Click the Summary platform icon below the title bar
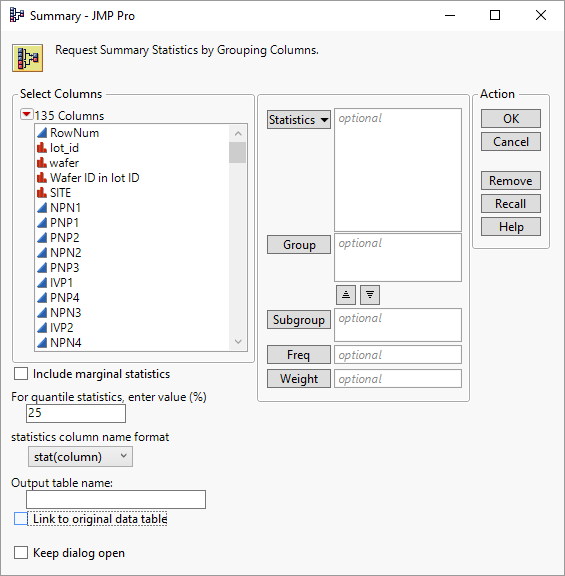 click(x=28, y=58)
